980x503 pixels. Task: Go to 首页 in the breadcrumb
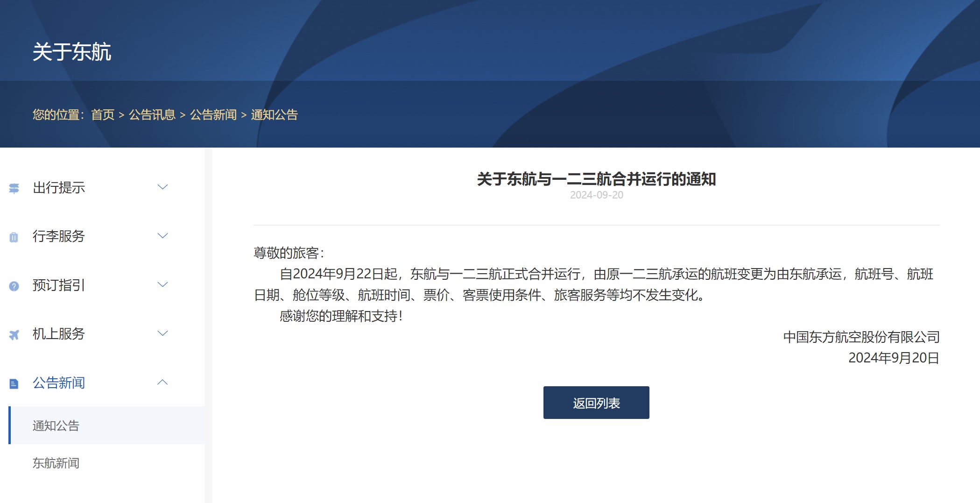103,115
